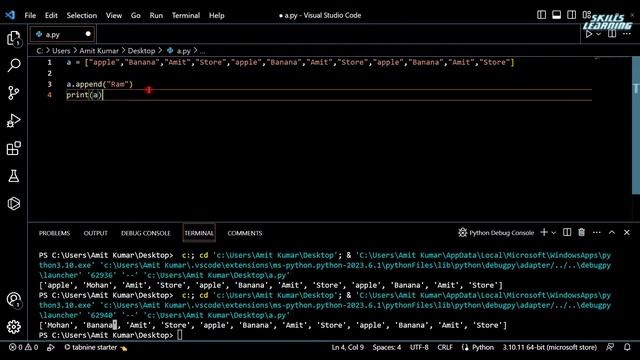Open editor More Actions ellipsis
This screenshot has height=360, width=640.
[627, 34]
